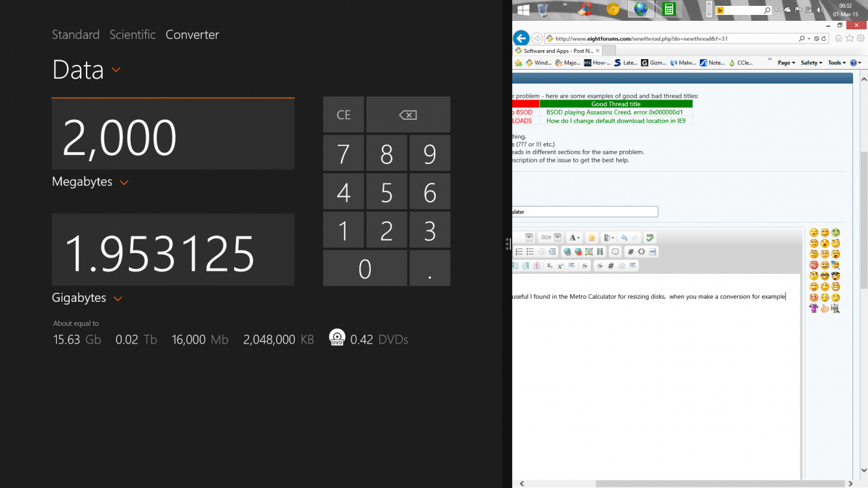Toggle subscript formatting in the editor
The width and height of the screenshot is (868, 488).
point(549,265)
